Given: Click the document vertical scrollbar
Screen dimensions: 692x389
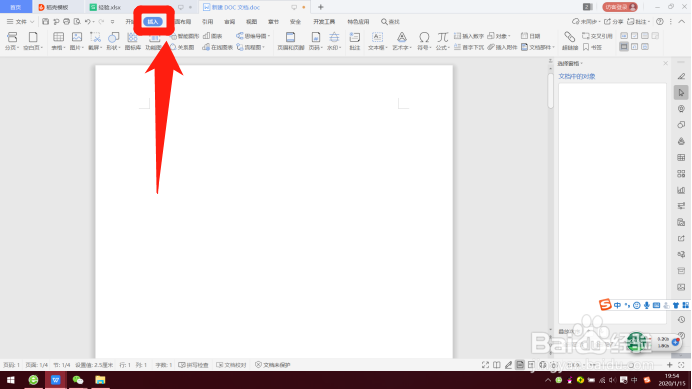Looking at the screenshot, I should tap(550, 91).
